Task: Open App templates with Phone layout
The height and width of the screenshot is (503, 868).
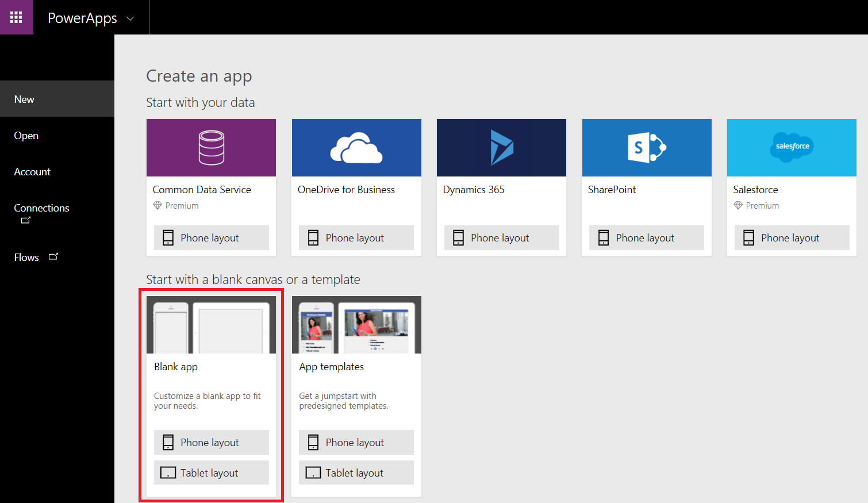Action: (356, 442)
